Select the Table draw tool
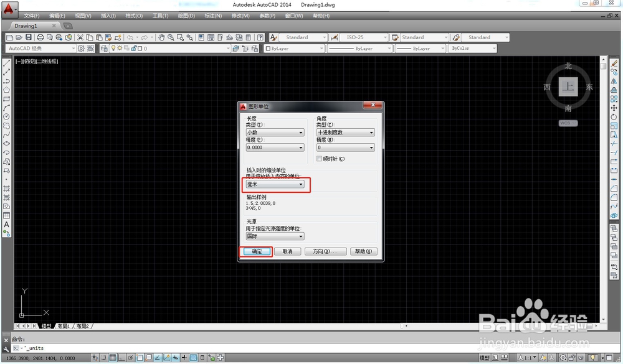623x364 pixels. point(6,215)
